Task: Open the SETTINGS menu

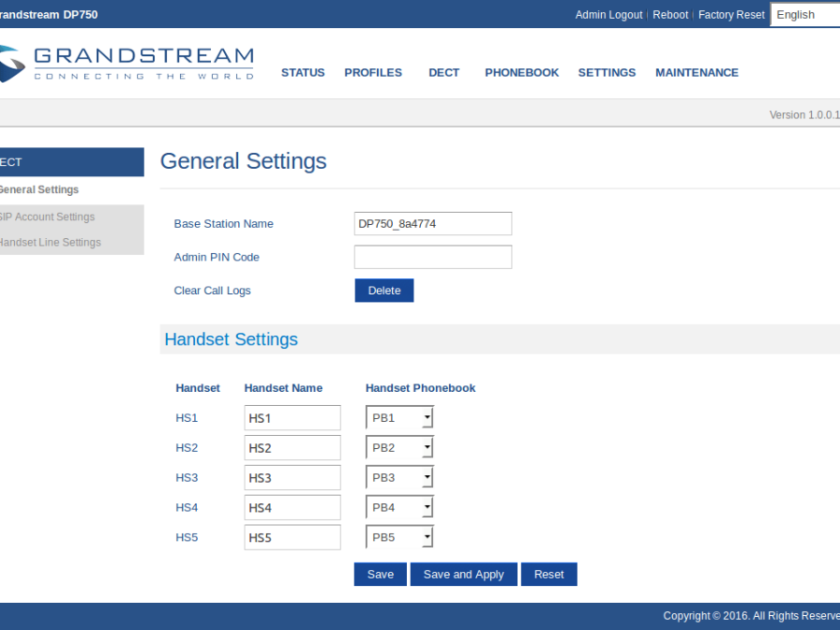Action: point(607,73)
